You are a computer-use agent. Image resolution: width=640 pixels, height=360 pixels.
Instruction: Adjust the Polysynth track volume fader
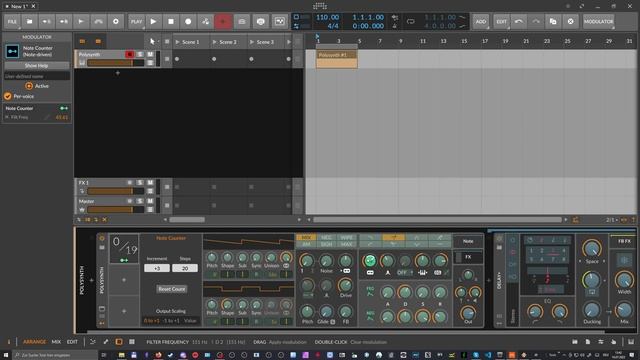click(116, 63)
